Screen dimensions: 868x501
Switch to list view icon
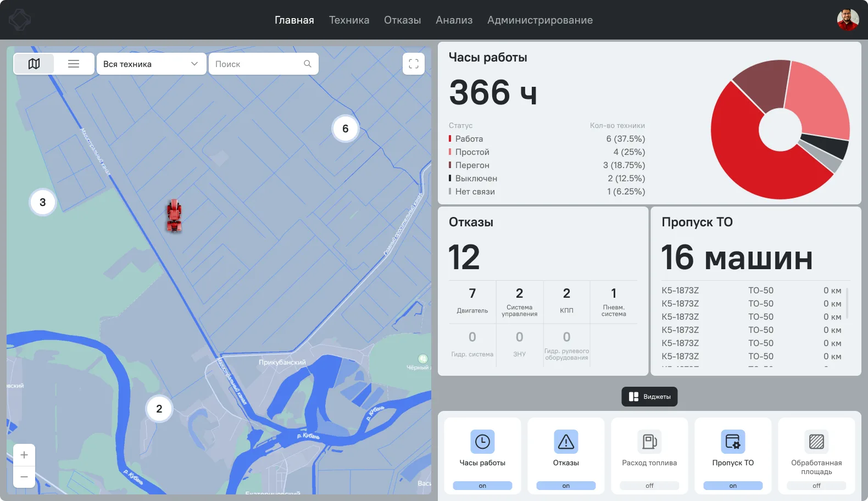pos(74,64)
